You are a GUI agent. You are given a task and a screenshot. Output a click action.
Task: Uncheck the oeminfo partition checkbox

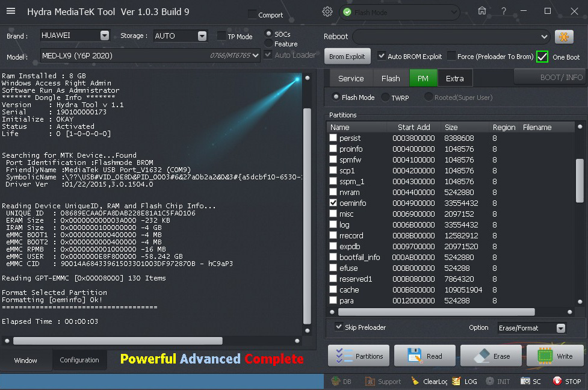click(x=333, y=203)
